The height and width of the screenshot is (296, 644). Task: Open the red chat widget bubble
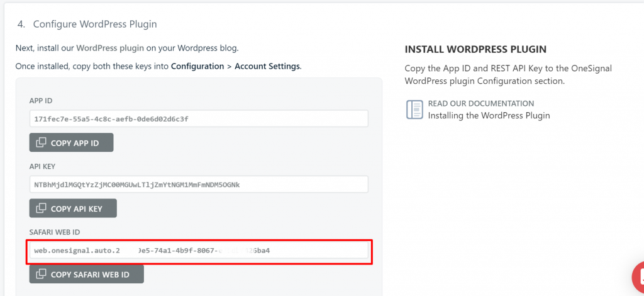point(638,277)
